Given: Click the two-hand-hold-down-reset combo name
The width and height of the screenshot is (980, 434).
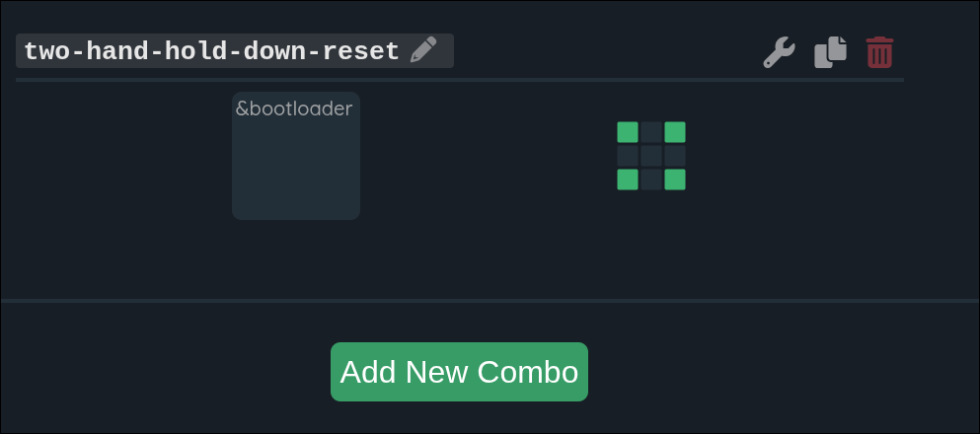Looking at the screenshot, I should click(x=211, y=51).
